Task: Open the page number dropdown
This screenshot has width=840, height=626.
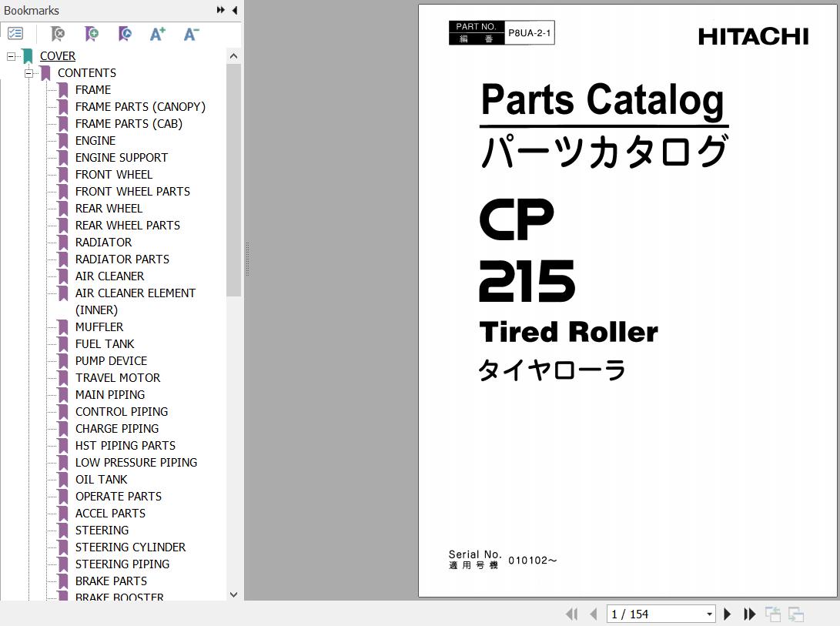Action: (709, 614)
